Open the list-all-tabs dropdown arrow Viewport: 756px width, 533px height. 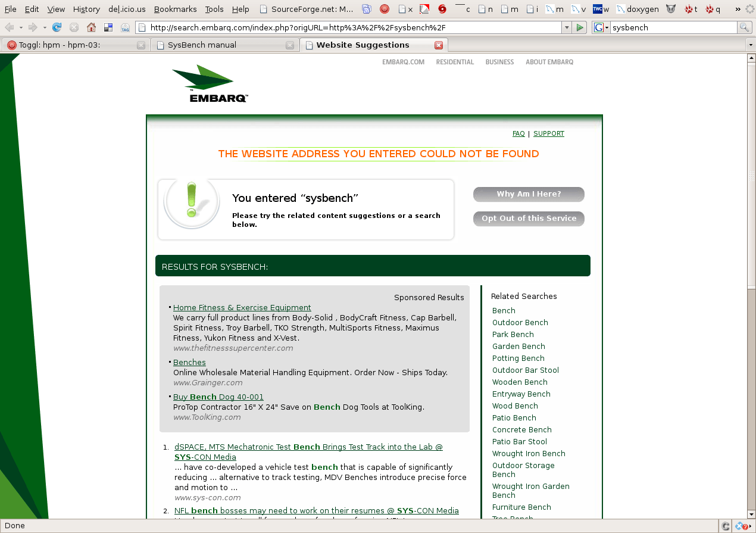pos(750,45)
